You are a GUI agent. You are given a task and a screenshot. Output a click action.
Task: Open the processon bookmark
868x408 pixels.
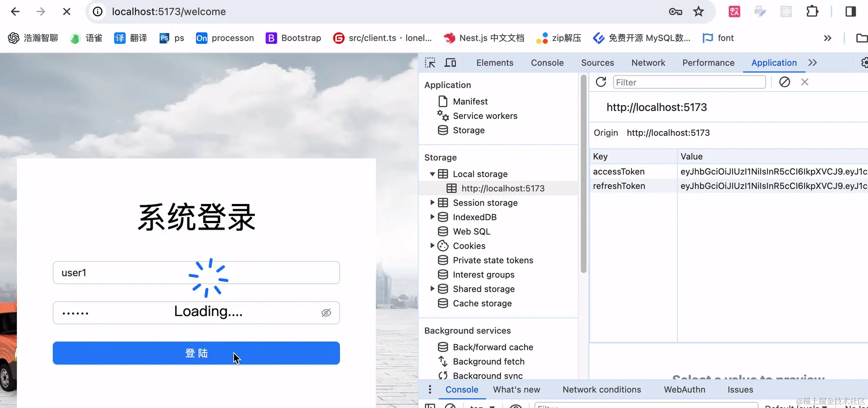click(x=225, y=38)
